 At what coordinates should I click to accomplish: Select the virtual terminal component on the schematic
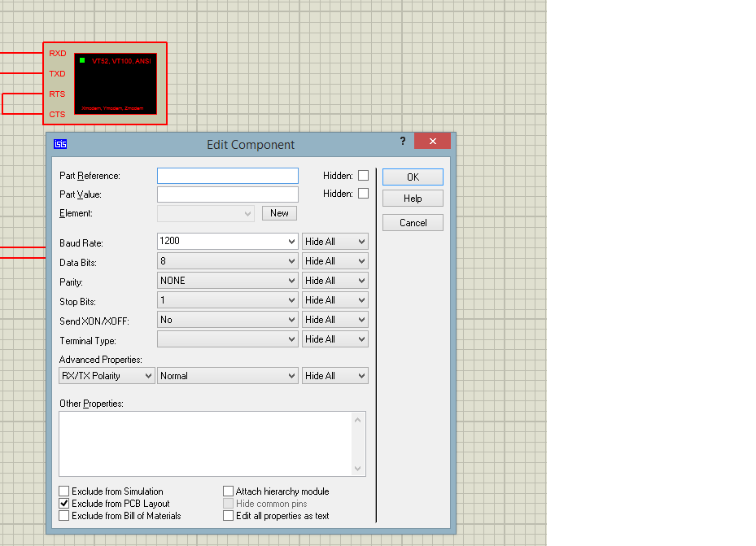pyautogui.click(x=116, y=83)
